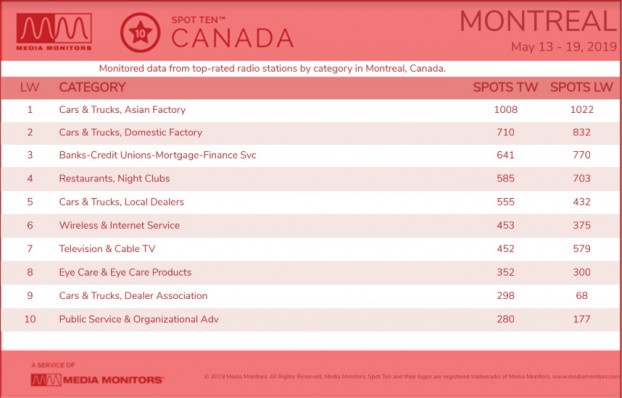The image size is (622, 398).
Task: Click the MONTREAL title heading
Action: coord(538,21)
